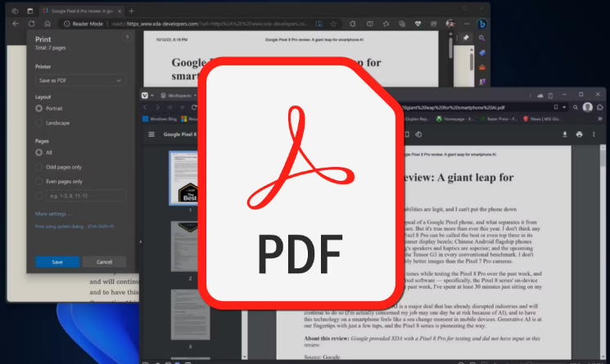Click Save button in print dialog
This screenshot has height=364, width=610.
[x=57, y=262]
